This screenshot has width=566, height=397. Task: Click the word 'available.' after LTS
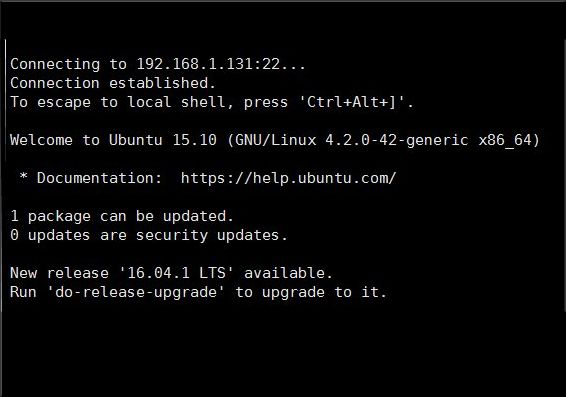pyautogui.click(x=288, y=273)
